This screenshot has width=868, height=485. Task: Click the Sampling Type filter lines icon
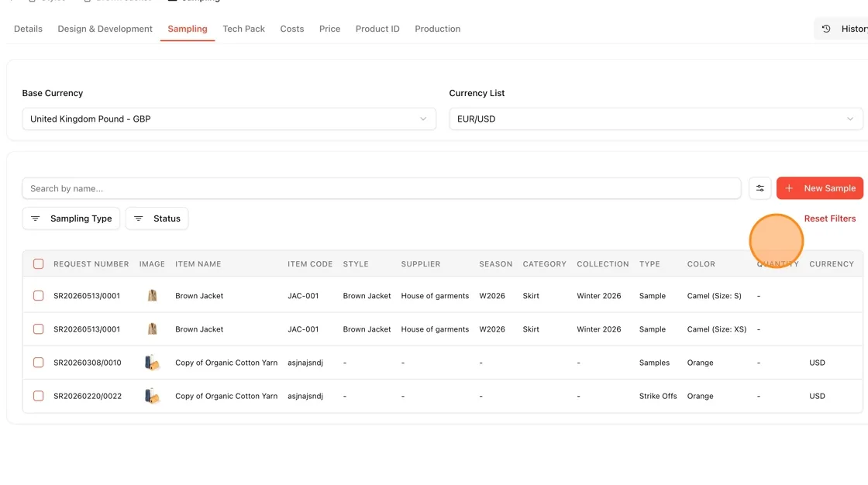[x=36, y=218]
